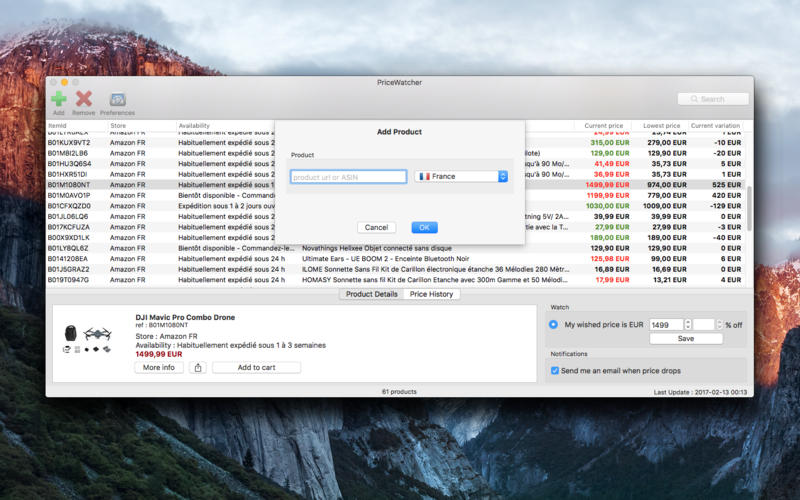The height and width of the screenshot is (500, 800).
Task: Sort by the Current price column header
Action: [x=603, y=126]
